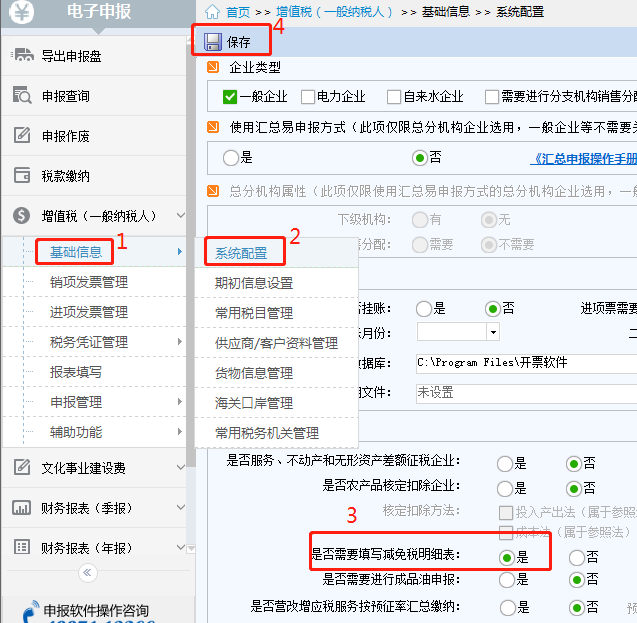Open 期初信息设置 menu item
Image resolution: width=637 pixels, height=623 pixels.
(x=254, y=283)
